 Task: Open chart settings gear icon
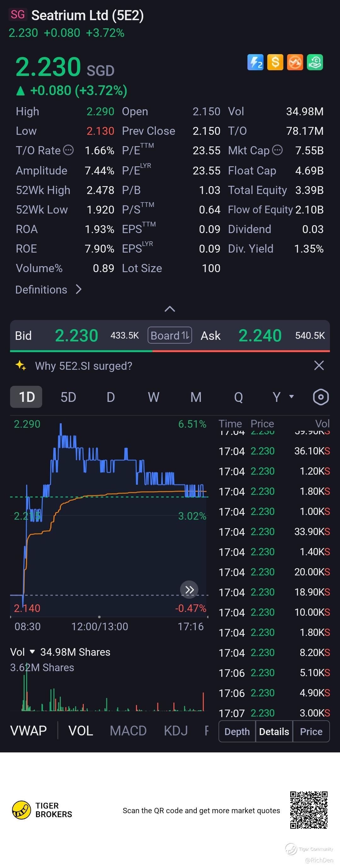321,397
